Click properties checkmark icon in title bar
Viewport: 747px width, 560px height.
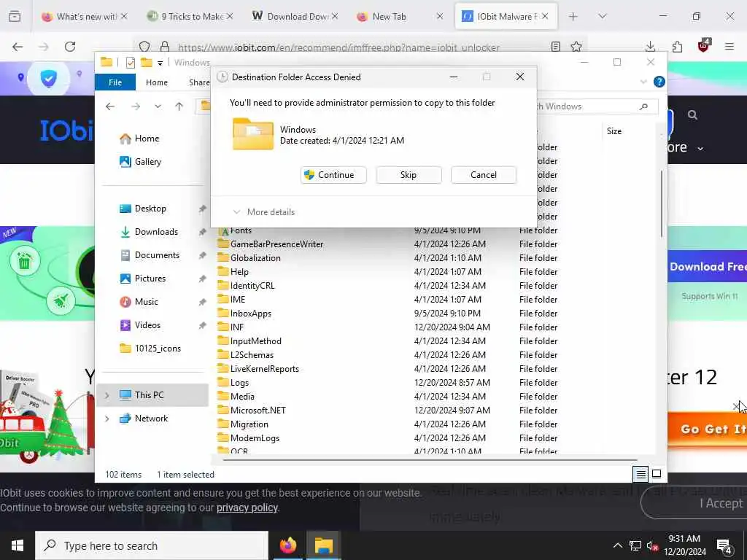click(130, 63)
